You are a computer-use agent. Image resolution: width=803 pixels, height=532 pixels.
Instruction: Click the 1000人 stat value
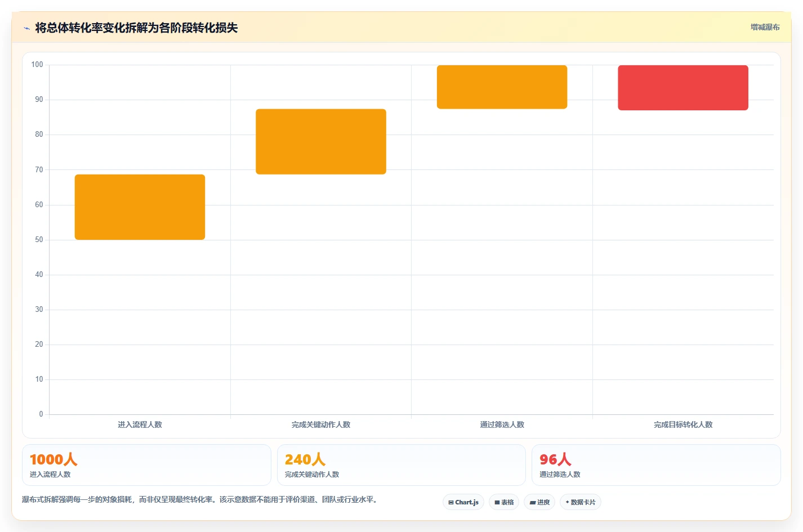point(53,459)
